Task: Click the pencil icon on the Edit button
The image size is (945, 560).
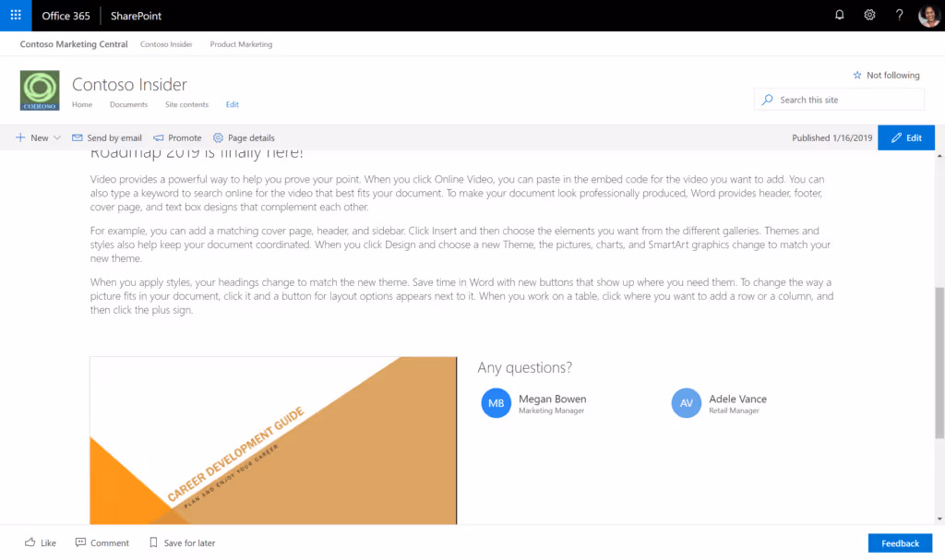Action: coord(896,137)
